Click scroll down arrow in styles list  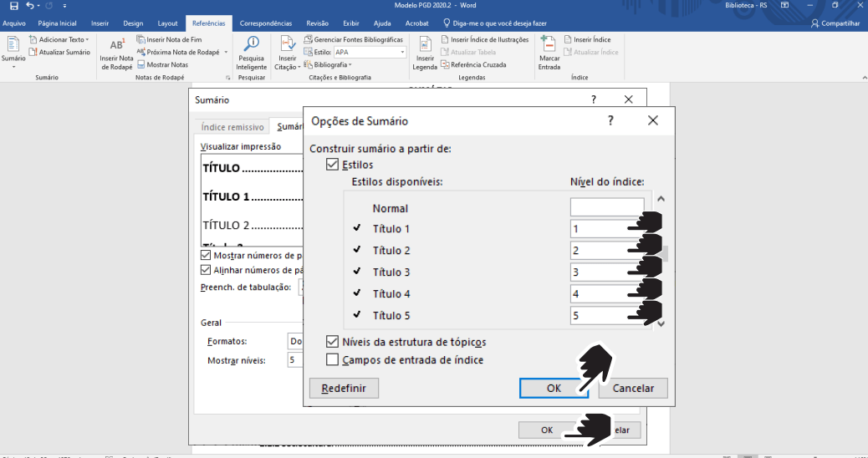click(x=661, y=323)
